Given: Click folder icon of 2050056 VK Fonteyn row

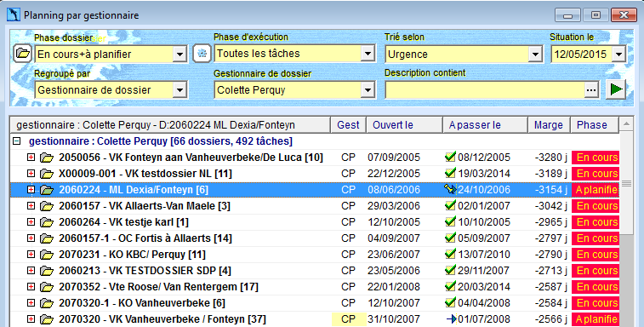Looking at the screenshot, I should (47, 158).
